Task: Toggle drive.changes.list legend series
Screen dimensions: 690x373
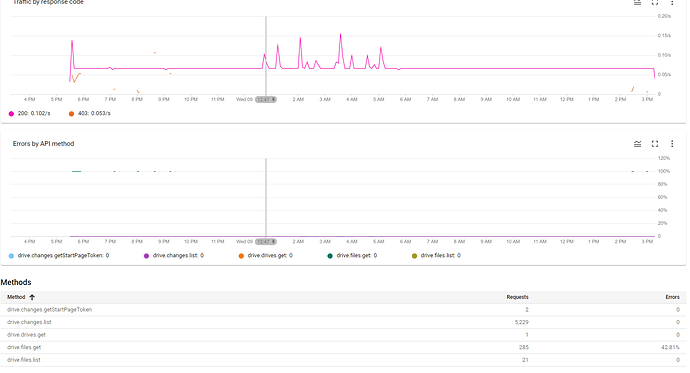Action: pos(174,256)
